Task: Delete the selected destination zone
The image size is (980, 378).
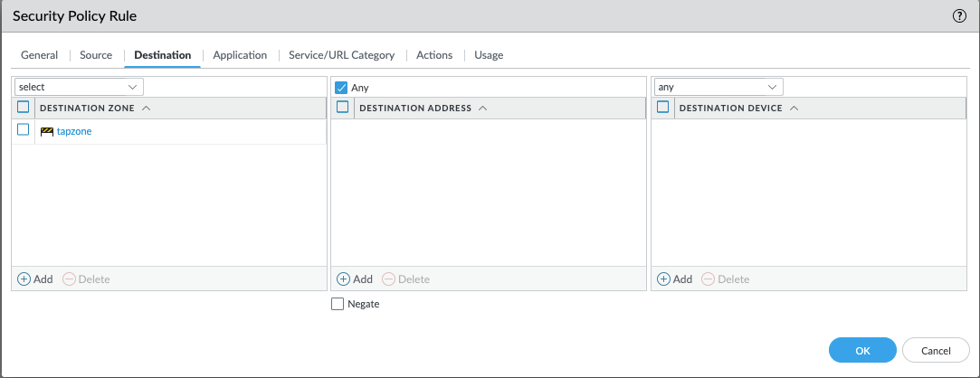Action: [x=86, y=279]
